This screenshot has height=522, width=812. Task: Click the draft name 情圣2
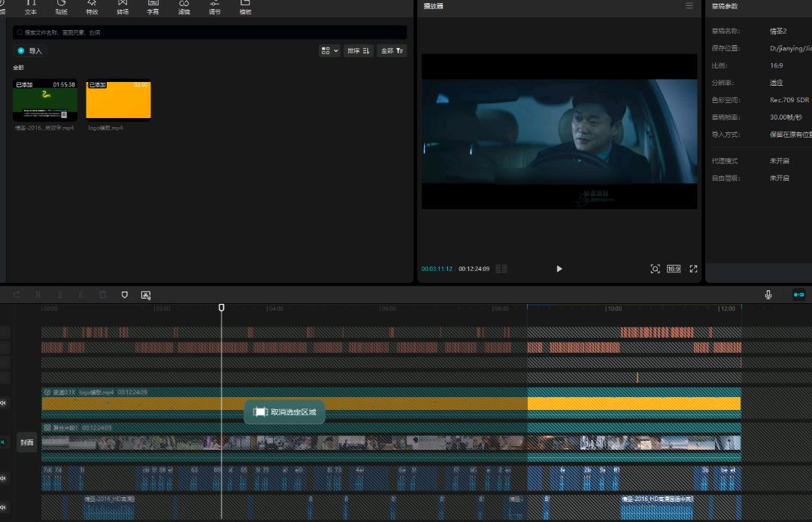click(778, 31)
